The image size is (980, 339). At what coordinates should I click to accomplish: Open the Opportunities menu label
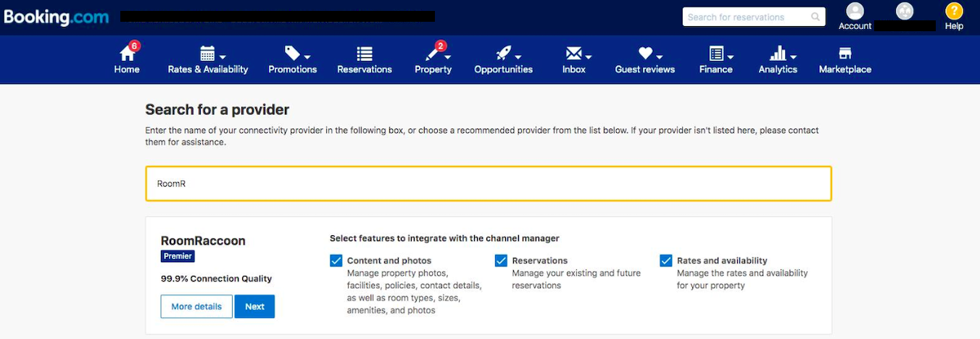[504, 70]
